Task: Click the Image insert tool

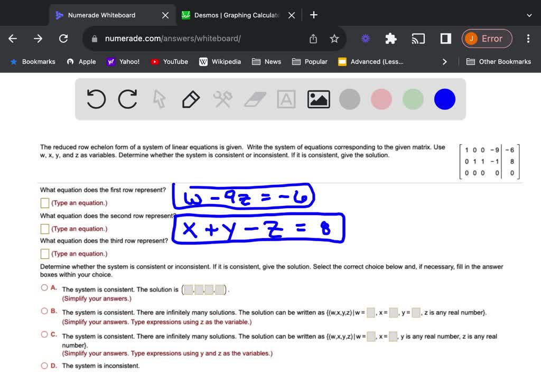Action: pos(318,99)
